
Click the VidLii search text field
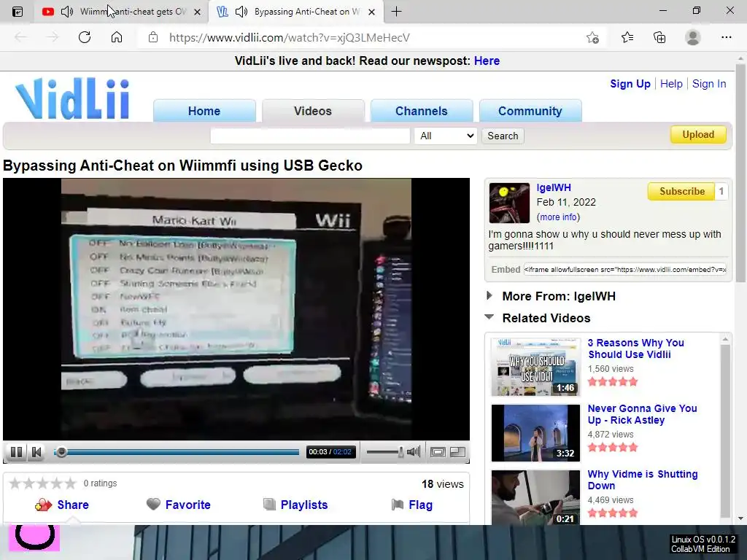coord(310,136)
